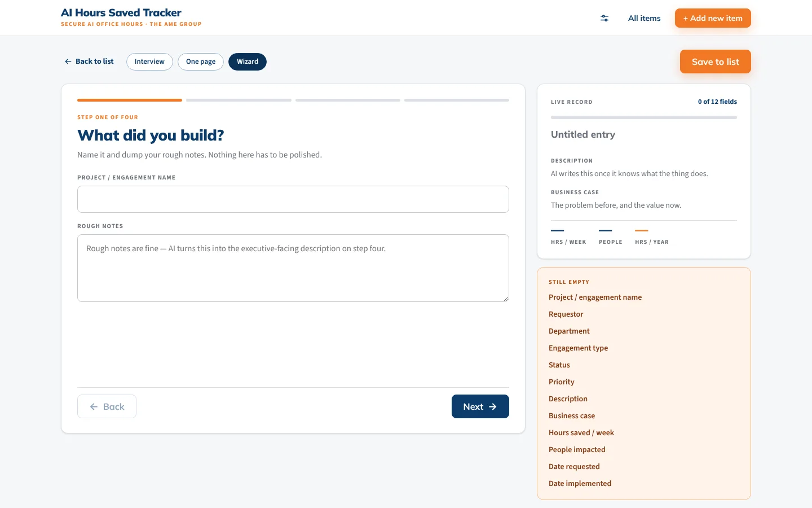Switch to the One page tab
Image resolution: width=812 pixels, height=508 pixels.
(201, 62)
